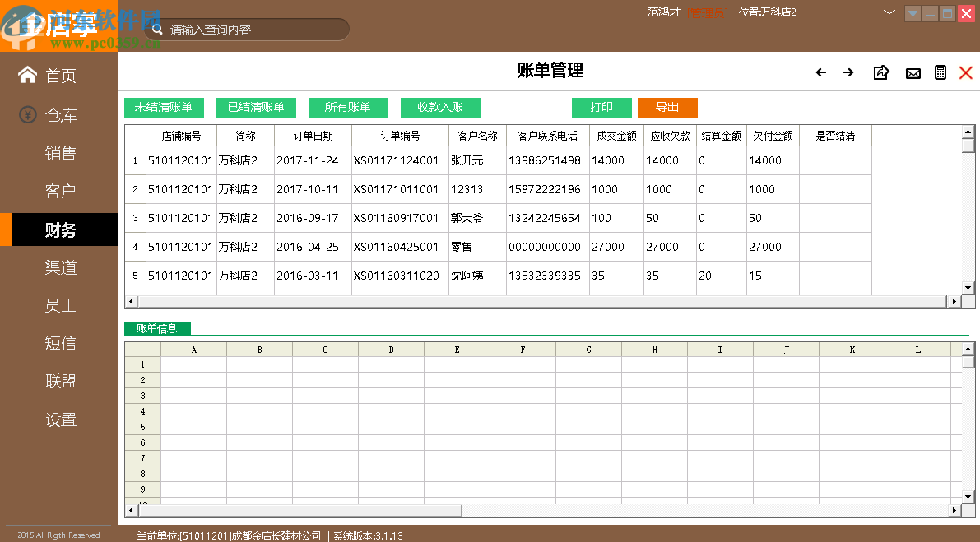Click the forward arrow above the bill table
Viewport: 980px width, 542px height.
coord(848,72)
